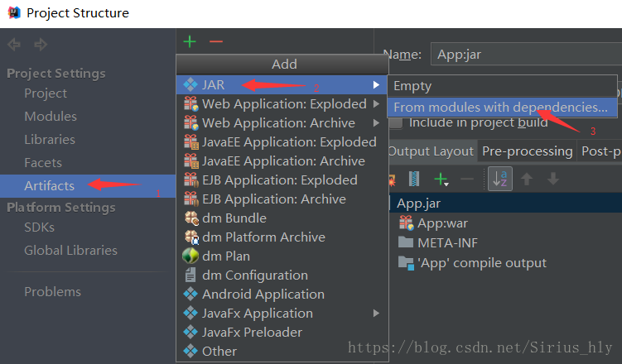Switch to the Pre-processing tab
The image size is (622, 364).
coord(528,151)
